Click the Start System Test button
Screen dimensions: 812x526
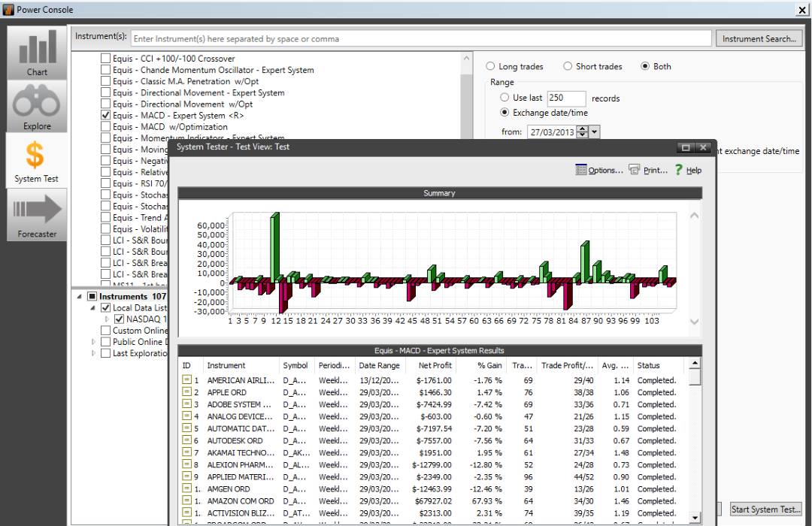point(765,509)
